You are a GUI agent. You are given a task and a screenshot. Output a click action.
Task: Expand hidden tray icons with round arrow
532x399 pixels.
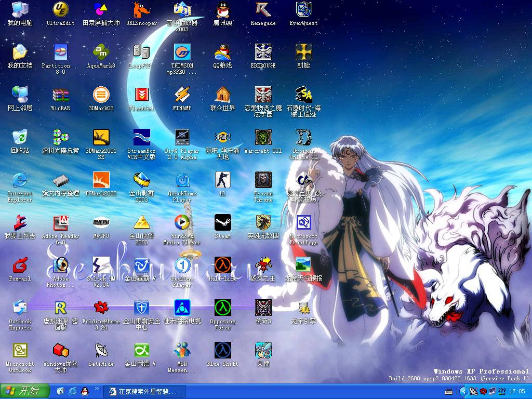[x=463, y=392]
